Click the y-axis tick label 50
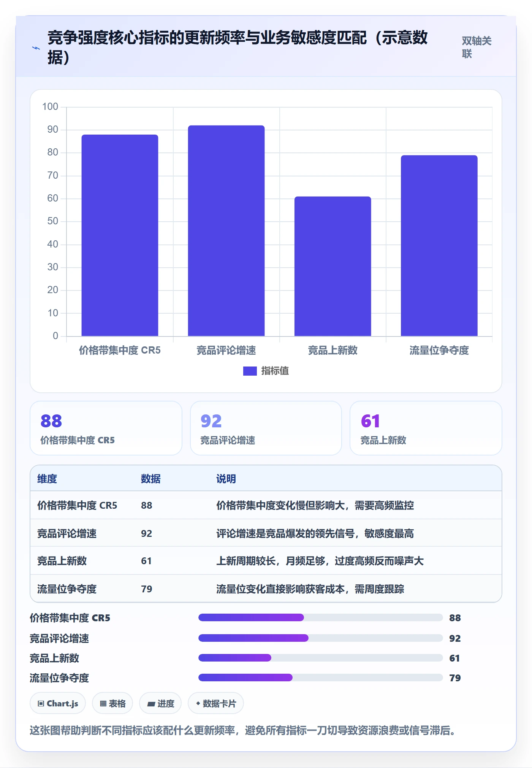Image resolution: width=532 pixels, height=768 pixels. 53,221
